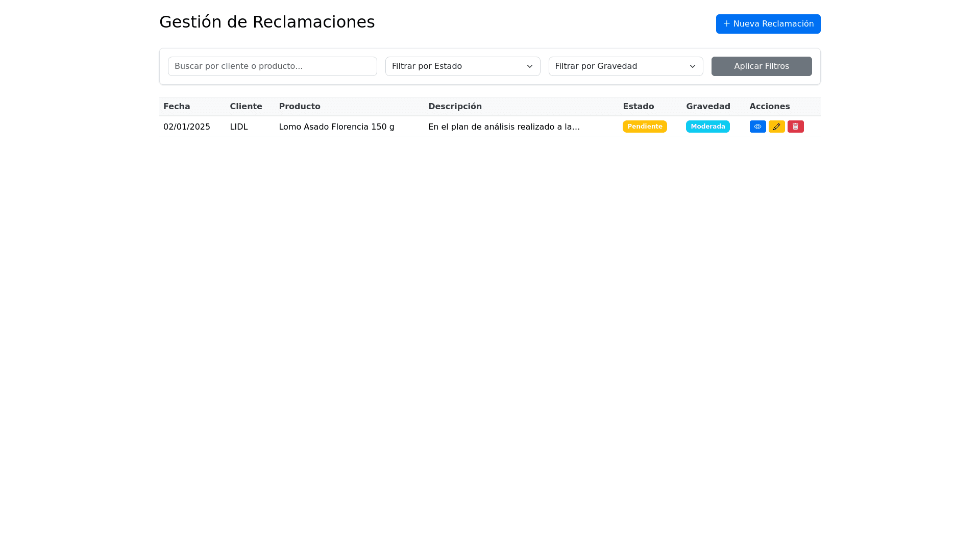980x551 pixels.
Task: Click the pencil edit icon in Acciones
Action: click(776, 127)
